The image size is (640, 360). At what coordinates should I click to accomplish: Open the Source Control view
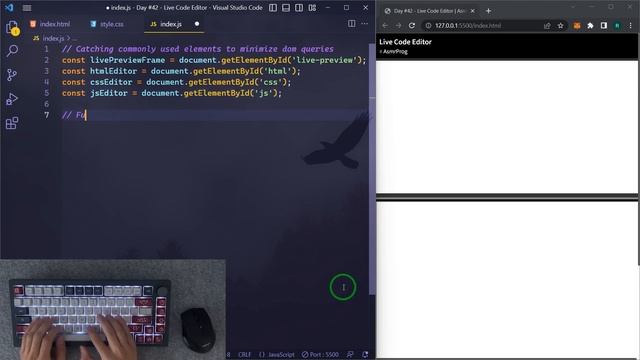(12, 75)
